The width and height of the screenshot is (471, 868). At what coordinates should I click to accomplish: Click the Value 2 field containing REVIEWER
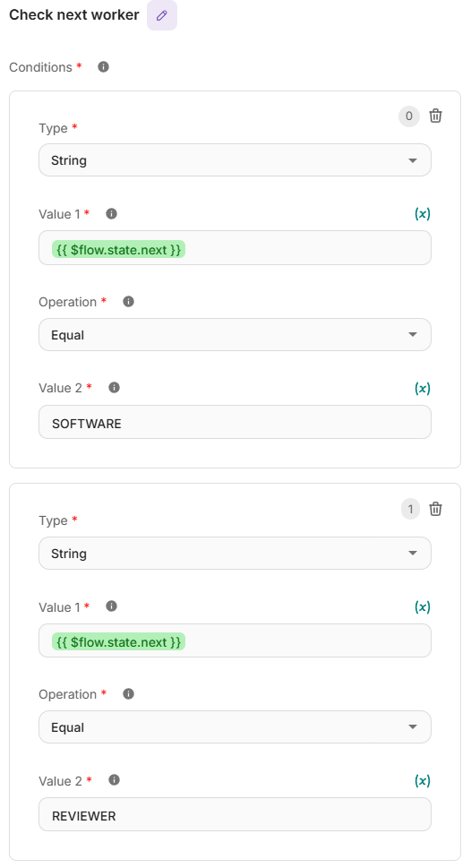tap(235, 814)
